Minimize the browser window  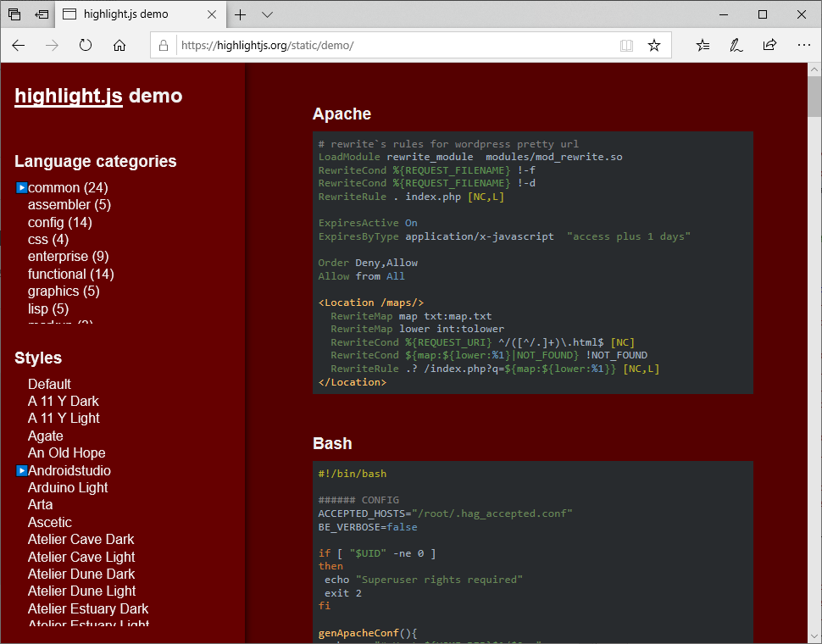724,14
